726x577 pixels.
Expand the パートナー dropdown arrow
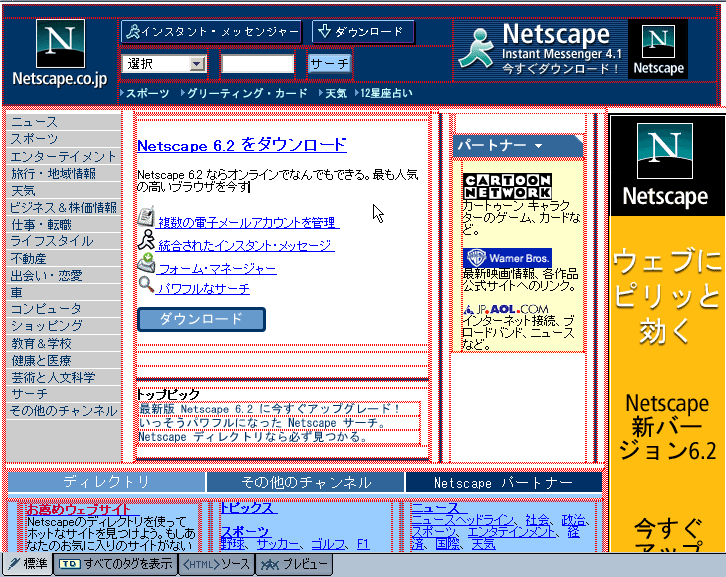(x=538, y=146)
